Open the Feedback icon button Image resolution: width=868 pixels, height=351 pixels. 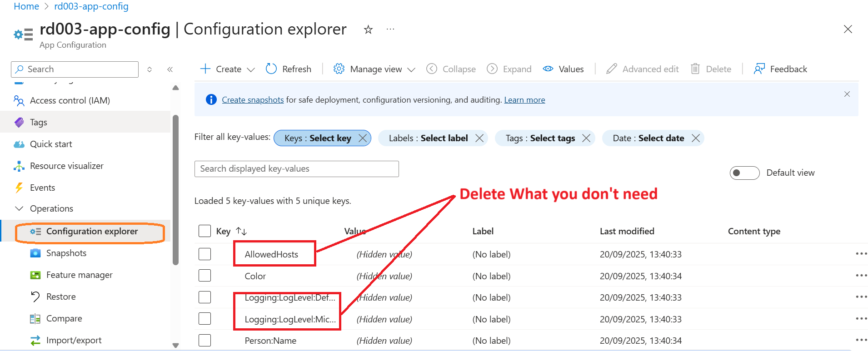(759, 69)
